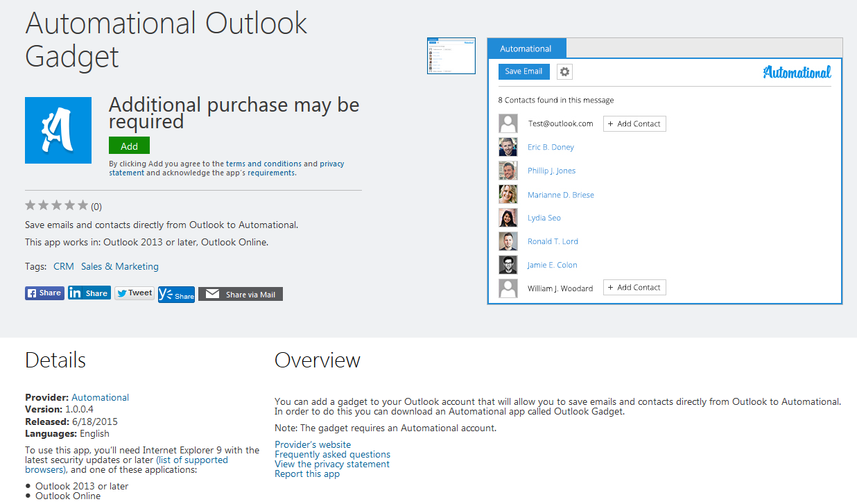Viewport: 857px width, 504px height.
Task: Open Provider's website link
Action: pyautogui.click(x=313, y=444)
